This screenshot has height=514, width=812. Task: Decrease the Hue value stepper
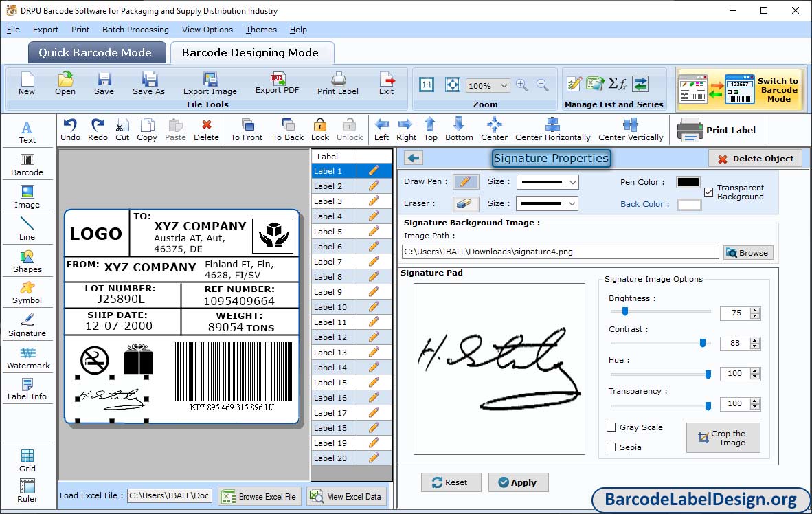(754, 376)
